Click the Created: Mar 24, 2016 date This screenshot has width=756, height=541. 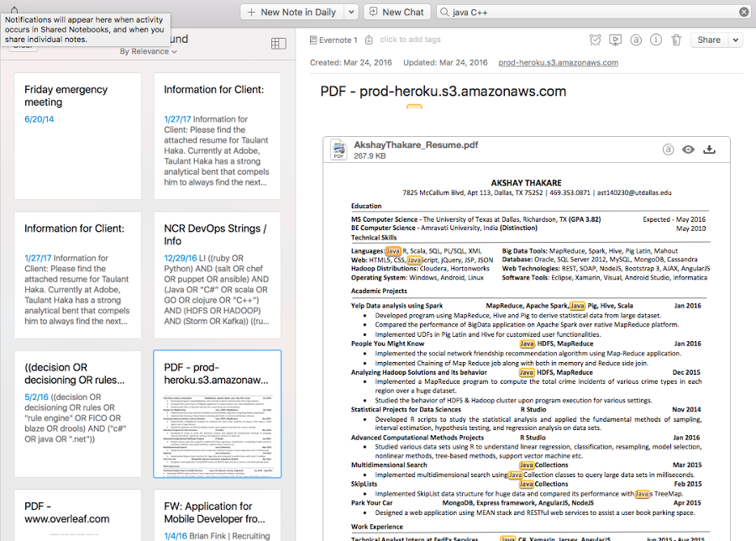point(351,63)
